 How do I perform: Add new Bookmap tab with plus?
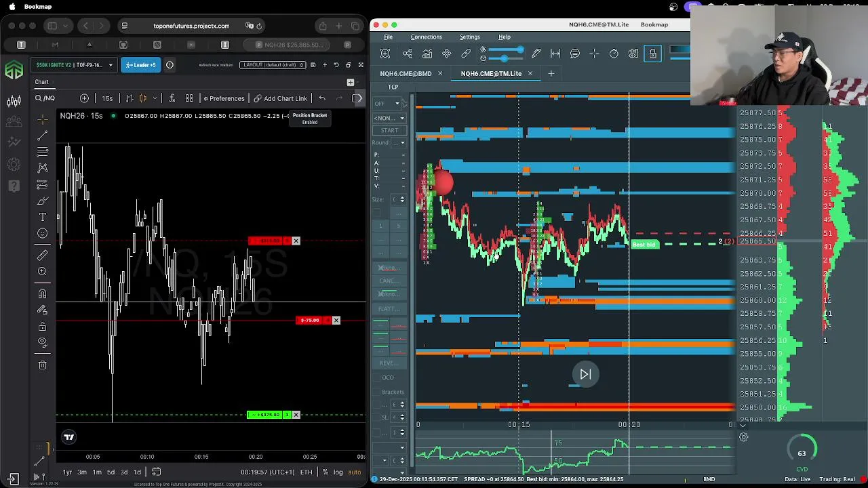click(551, 73)
